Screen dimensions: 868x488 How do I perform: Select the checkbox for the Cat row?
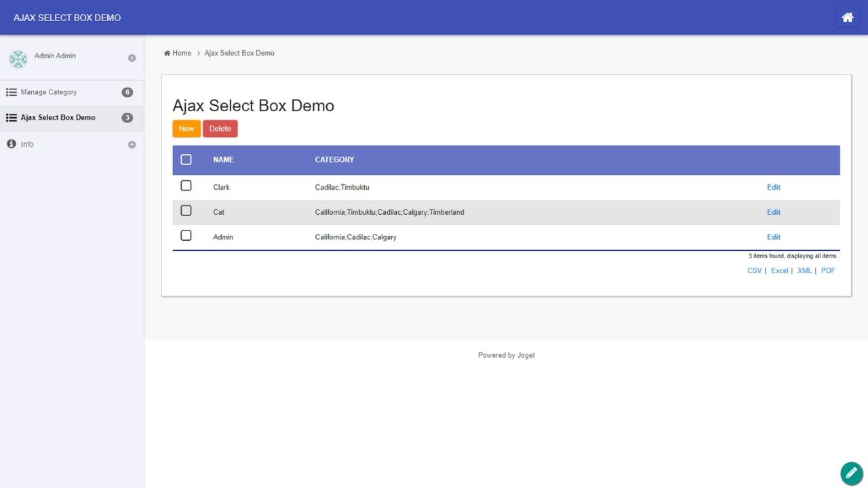186,211
